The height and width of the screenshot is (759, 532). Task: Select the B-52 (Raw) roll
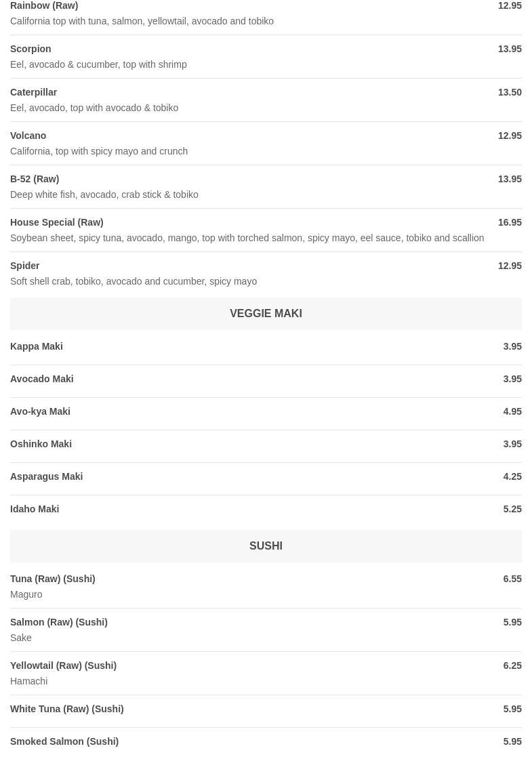(x=266, y=186)
